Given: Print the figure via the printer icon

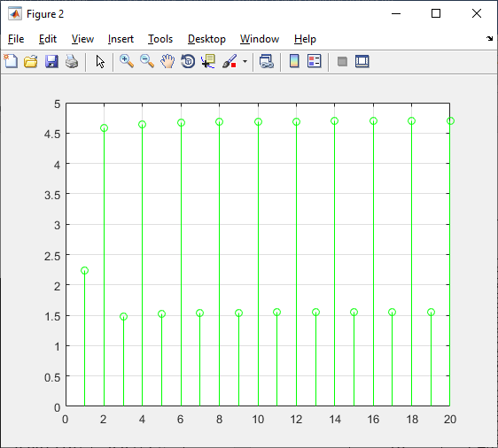Looking at the screenshot, I should point(72,61).
